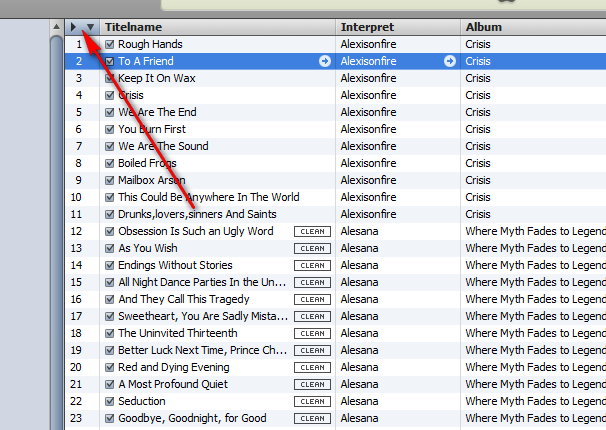Click the right-pointing triangle in the header

73,27
